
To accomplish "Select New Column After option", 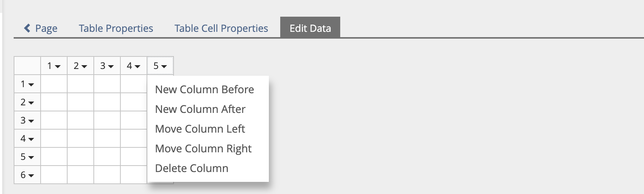I will point(200,109).
